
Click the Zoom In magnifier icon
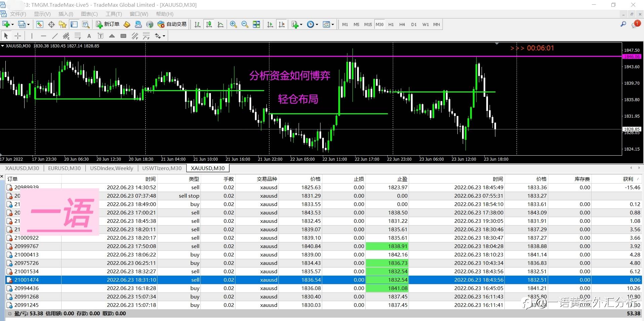[x=233, y=24]
